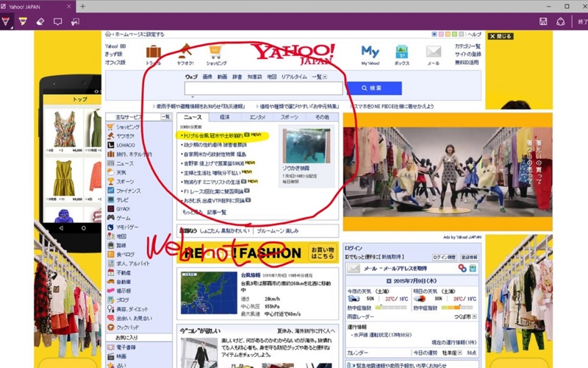This screenshot has width=588, height=368.
Task: Open ショッピング in the services sidebar
Action: click(x=128, y=127)
